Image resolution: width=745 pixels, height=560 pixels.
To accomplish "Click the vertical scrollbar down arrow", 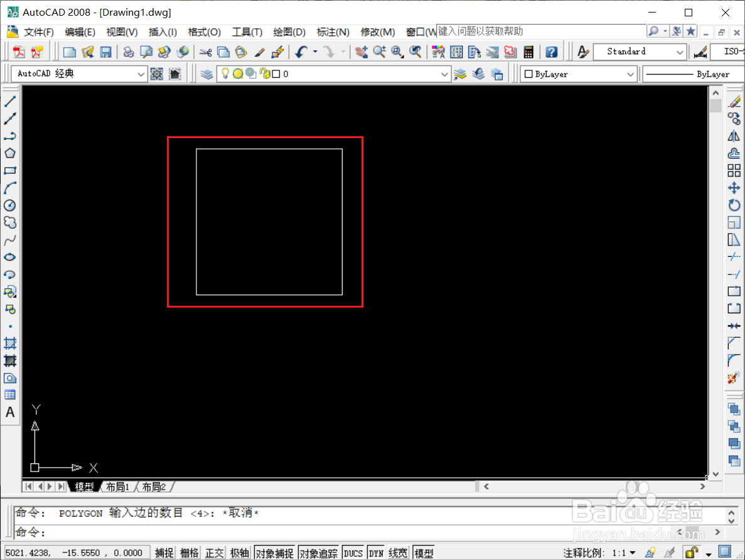I will 716,474.
